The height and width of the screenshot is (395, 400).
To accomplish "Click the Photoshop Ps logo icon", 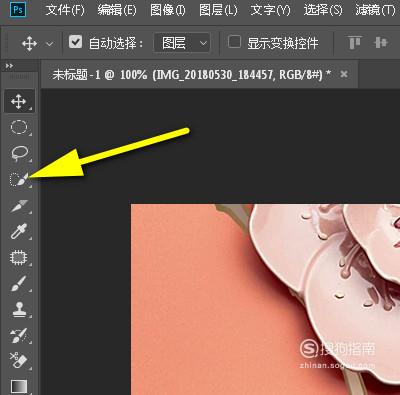I will pyautogui.click(x=18, y=9).
